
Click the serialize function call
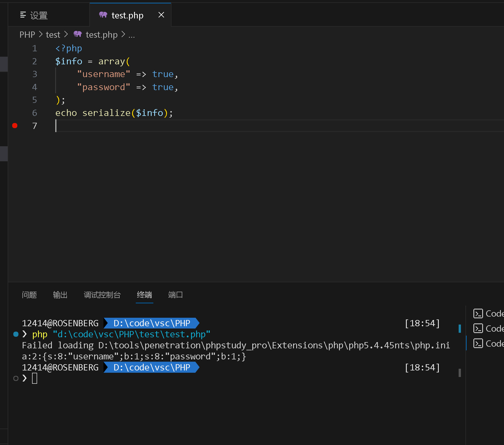[106, 113]
